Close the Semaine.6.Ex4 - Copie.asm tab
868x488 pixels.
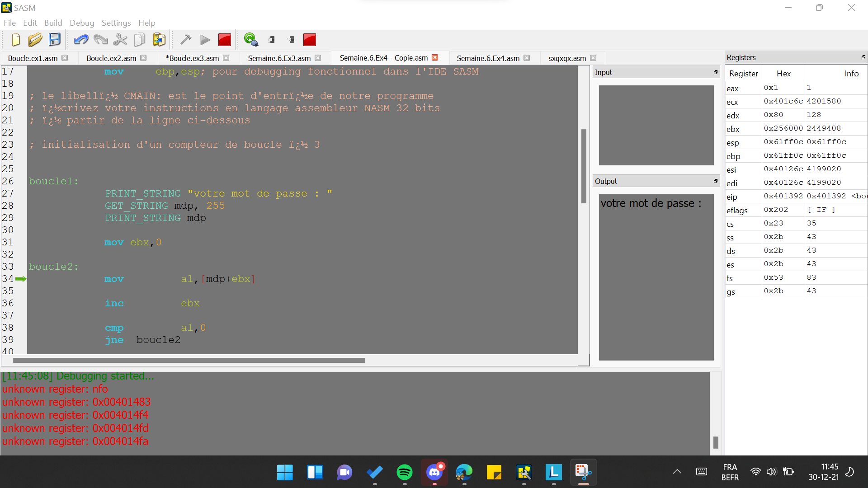(435, 58)
